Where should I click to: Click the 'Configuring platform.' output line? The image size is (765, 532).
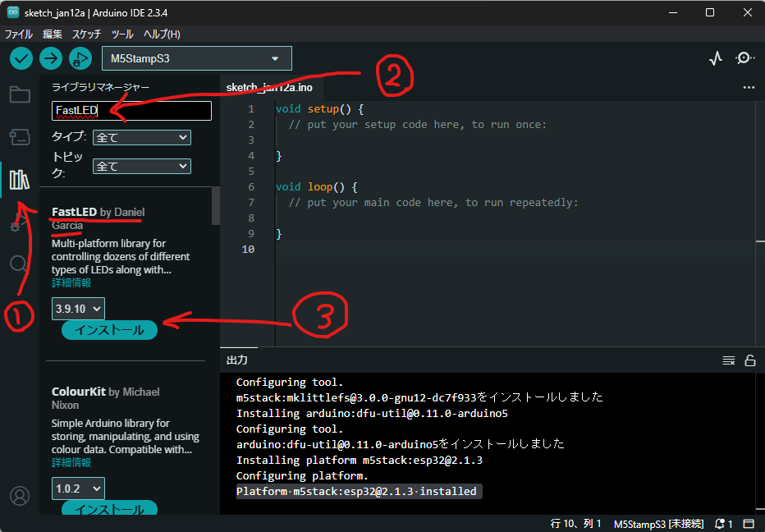tap(302, 476)
